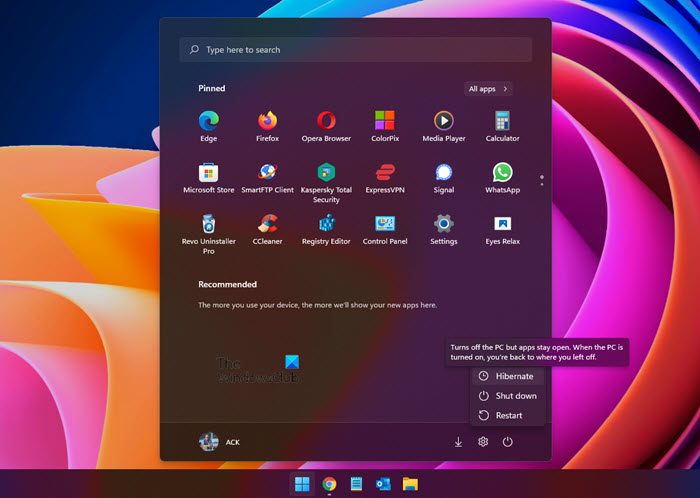Open Settings gear in Start footer
Image resolution: width=700 pixels, height=498 pixels.
point(483,442)
